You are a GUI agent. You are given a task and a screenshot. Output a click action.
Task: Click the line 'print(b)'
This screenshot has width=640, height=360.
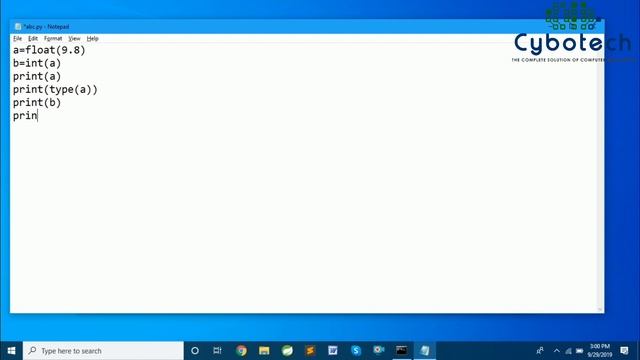click(x=37, y=102)
